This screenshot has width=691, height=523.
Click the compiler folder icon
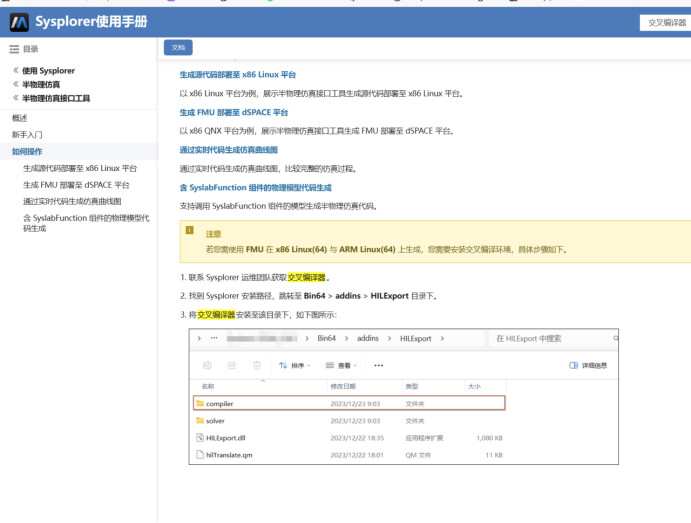pos(200,403)
